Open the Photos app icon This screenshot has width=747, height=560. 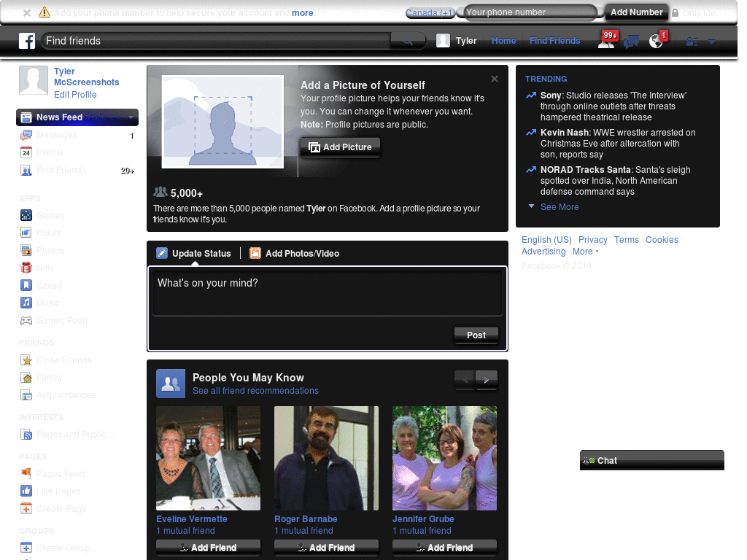coord(26,250)
